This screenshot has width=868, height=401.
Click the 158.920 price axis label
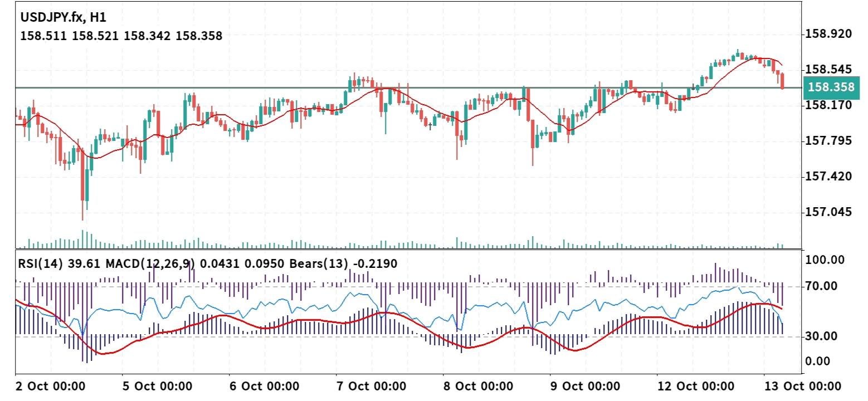[828, 34]
